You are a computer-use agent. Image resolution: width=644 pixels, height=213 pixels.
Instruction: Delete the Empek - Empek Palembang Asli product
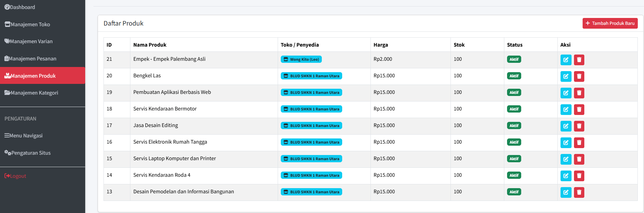pos(579,60)
